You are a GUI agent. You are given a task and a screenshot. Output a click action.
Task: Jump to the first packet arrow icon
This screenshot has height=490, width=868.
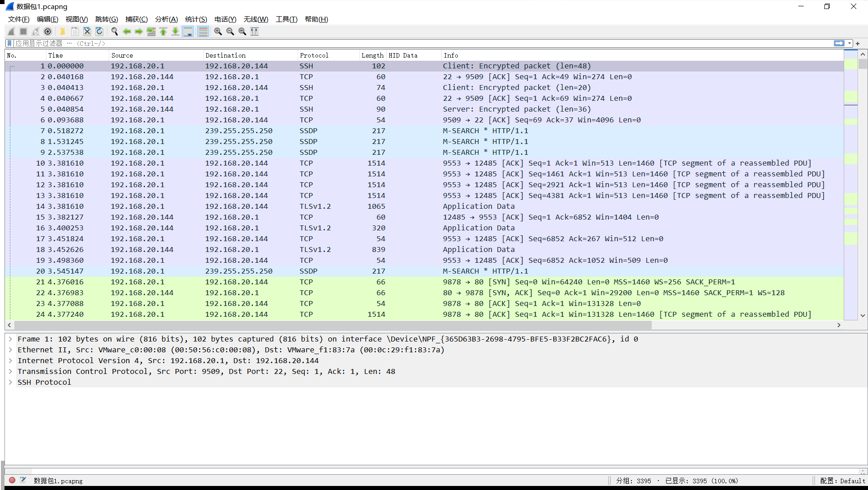pyautogui.click(x=163, y=31)
